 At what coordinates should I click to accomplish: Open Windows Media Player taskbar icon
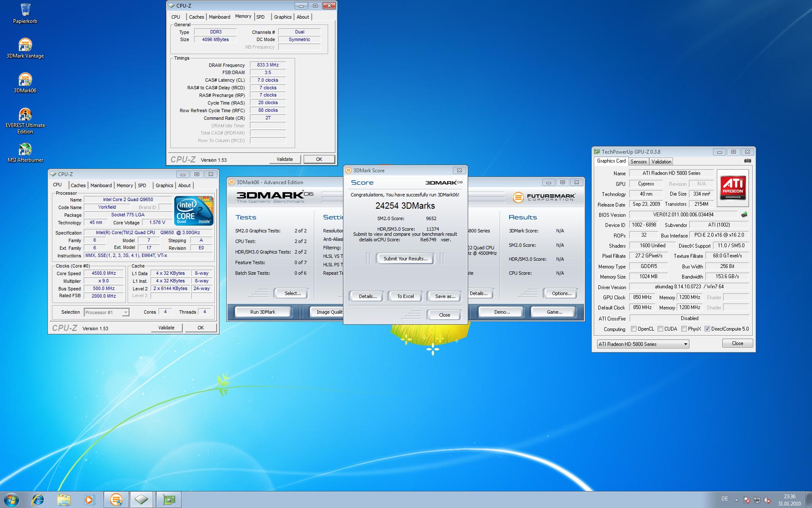pyautogui.click(x=89, y=500)
